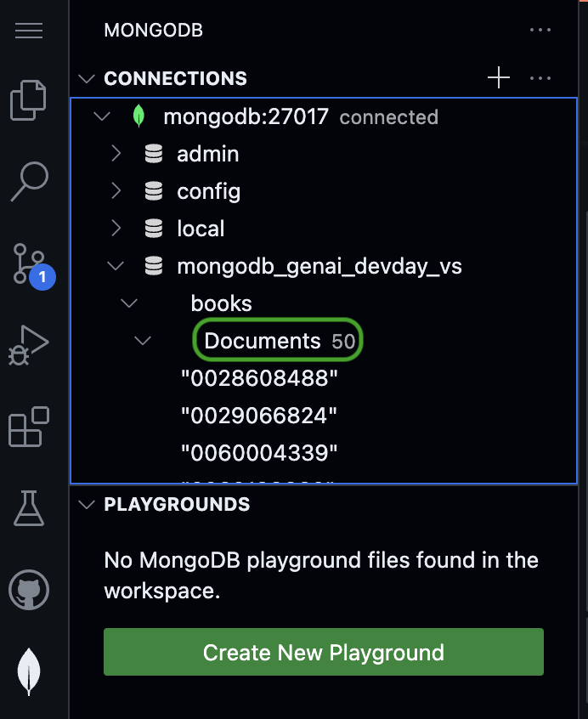
Task: Click the local database icon
Action: [x=154, y=229]
